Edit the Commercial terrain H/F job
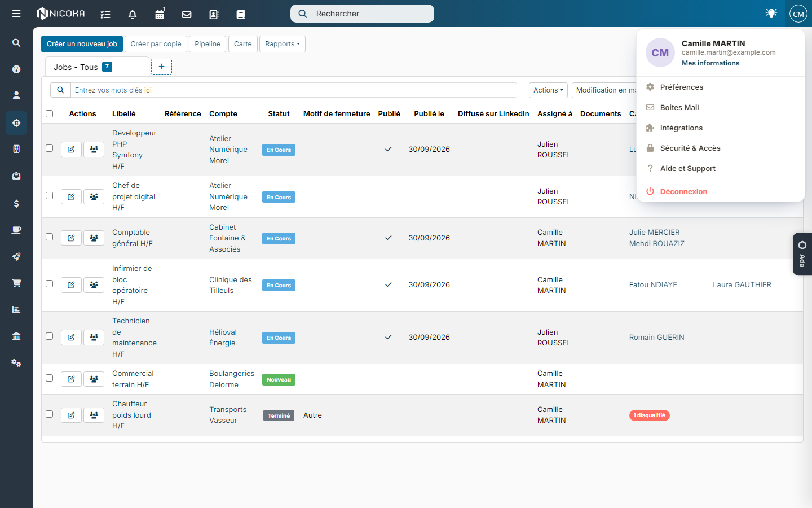 click(71, 379)
